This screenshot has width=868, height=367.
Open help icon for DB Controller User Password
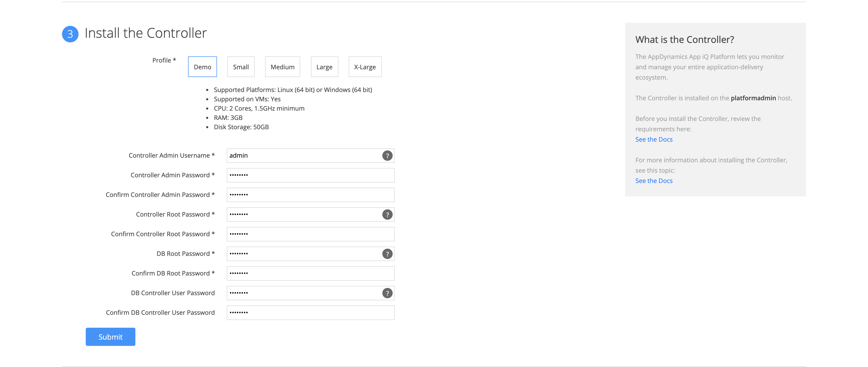coord(387,293)
